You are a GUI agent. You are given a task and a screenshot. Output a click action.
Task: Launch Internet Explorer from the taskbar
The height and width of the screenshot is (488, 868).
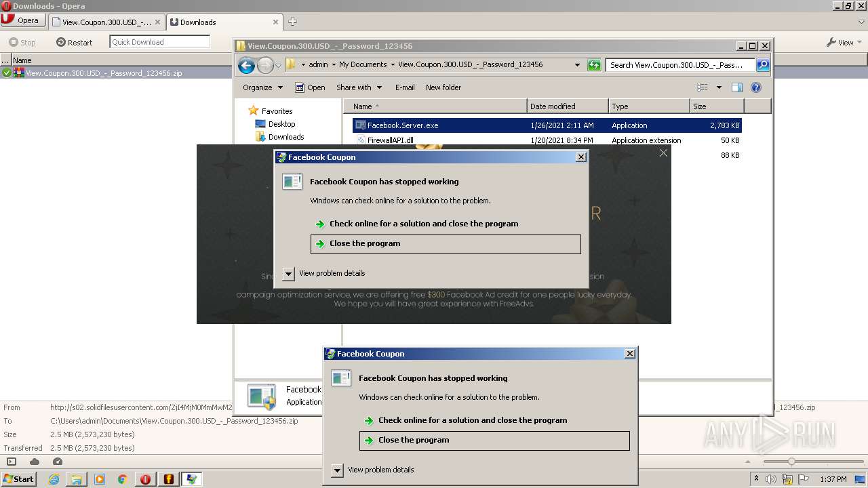pos(54,479)
